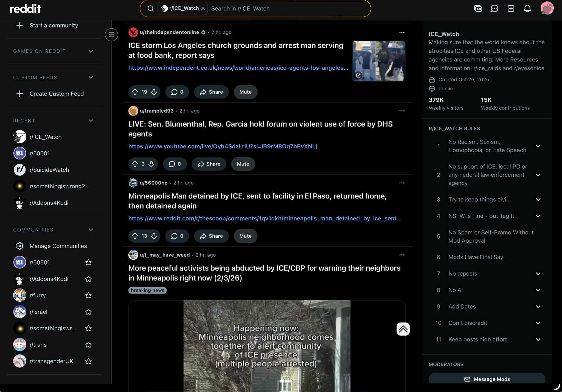Open the notifications bell
562x392 pixels.
527,9
